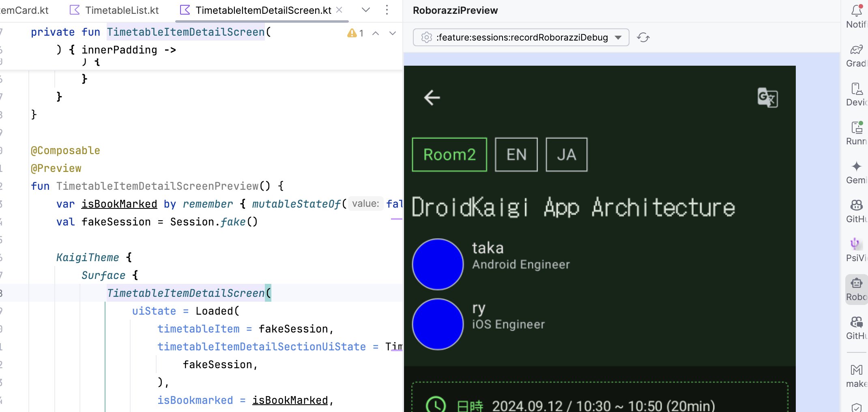Viewport: 868px width, 412px height.
Task: Go to previous highlighted problem arrow
Action: tap(376, 33)
